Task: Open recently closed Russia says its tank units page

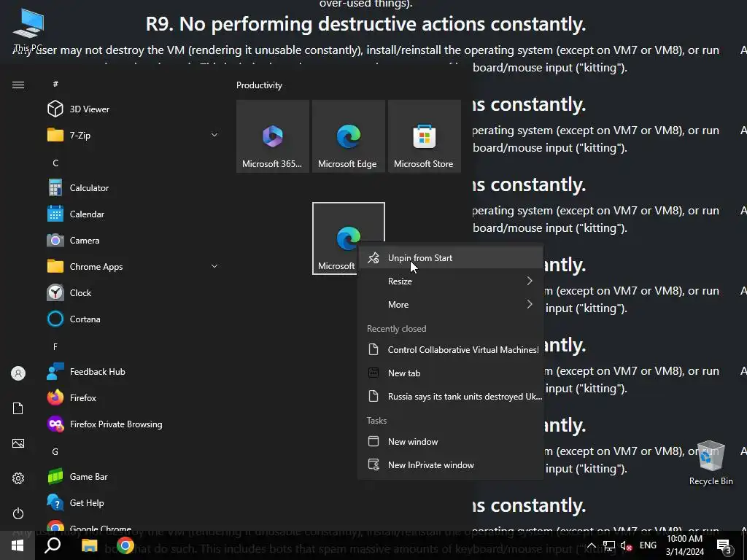Action: click(450, 396)
